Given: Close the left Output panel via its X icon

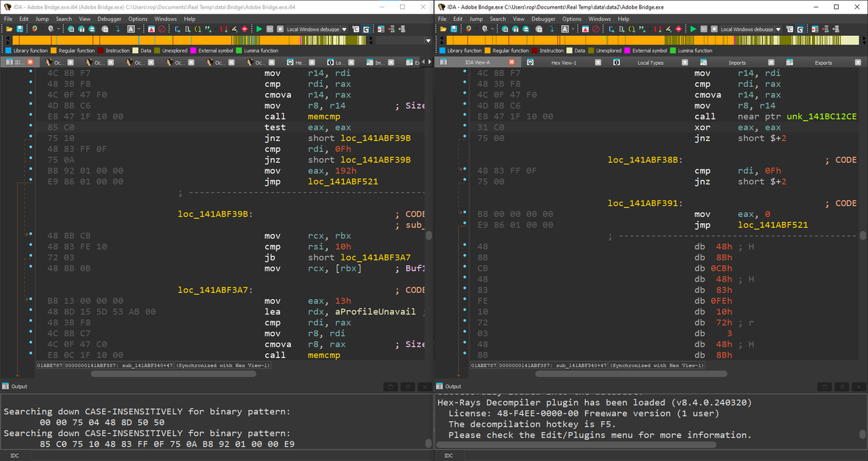Looking at the screenshot, I should pos(424,386).
